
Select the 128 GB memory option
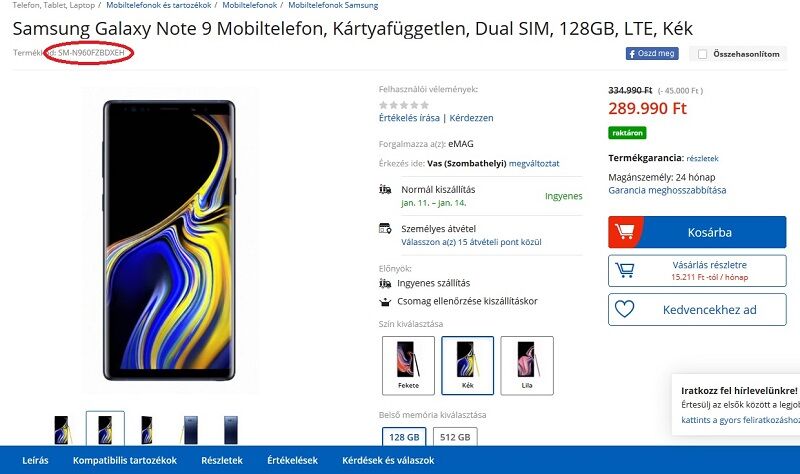[x=404, y=437]
